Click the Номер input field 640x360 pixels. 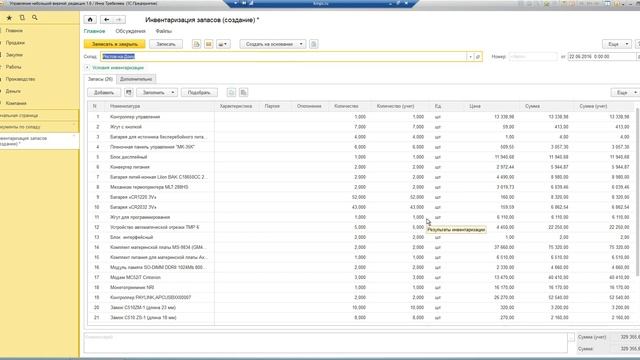click(x=533, y=57)
